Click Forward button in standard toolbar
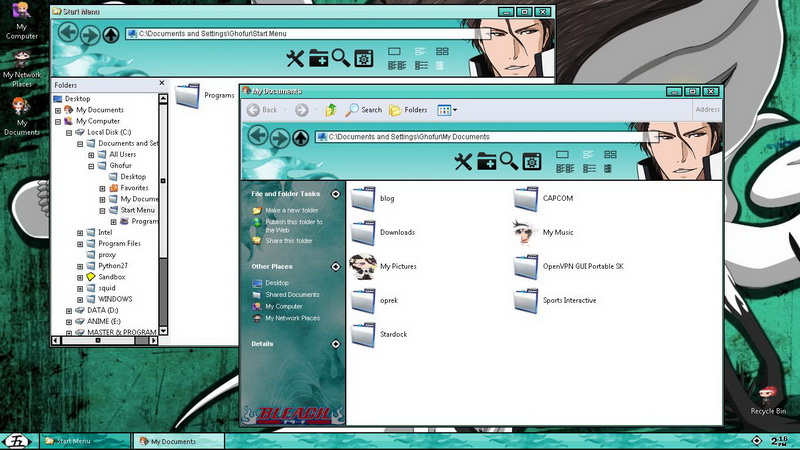 point(302,110)
